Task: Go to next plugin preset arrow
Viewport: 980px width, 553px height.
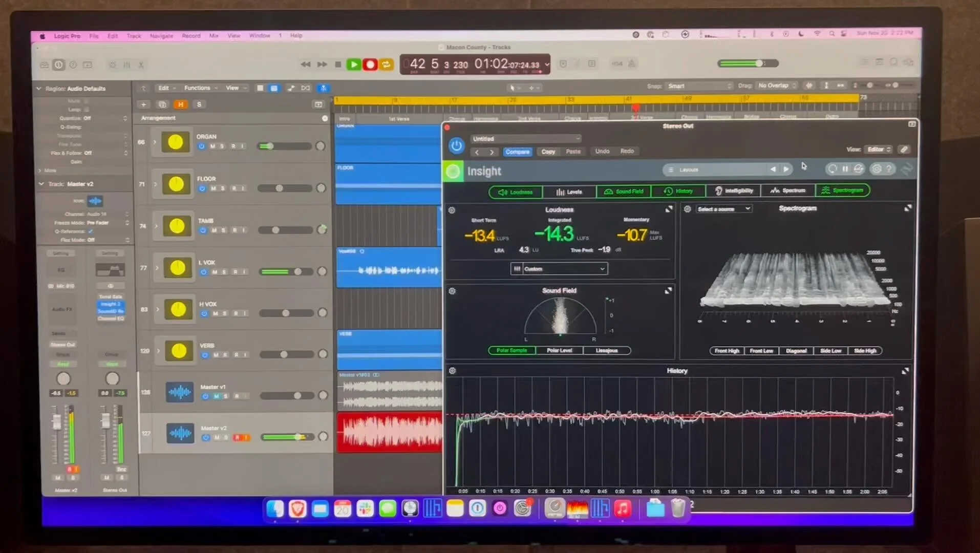Action: coord(492,152)
